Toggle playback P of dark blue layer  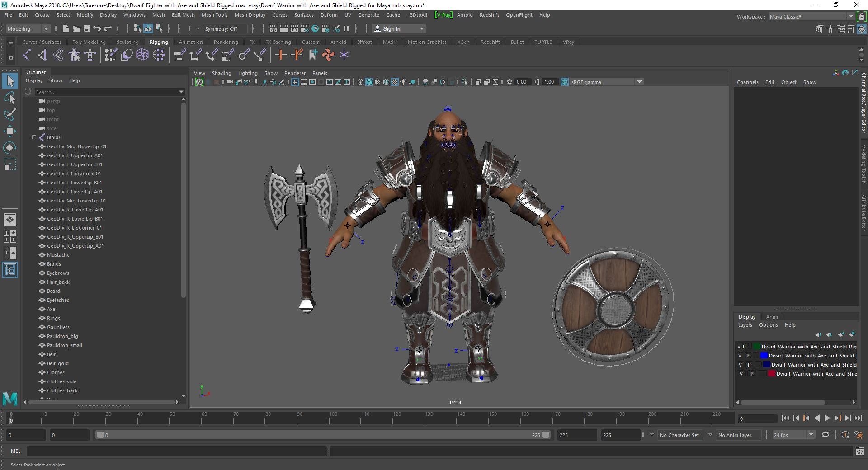click(749, 365)
